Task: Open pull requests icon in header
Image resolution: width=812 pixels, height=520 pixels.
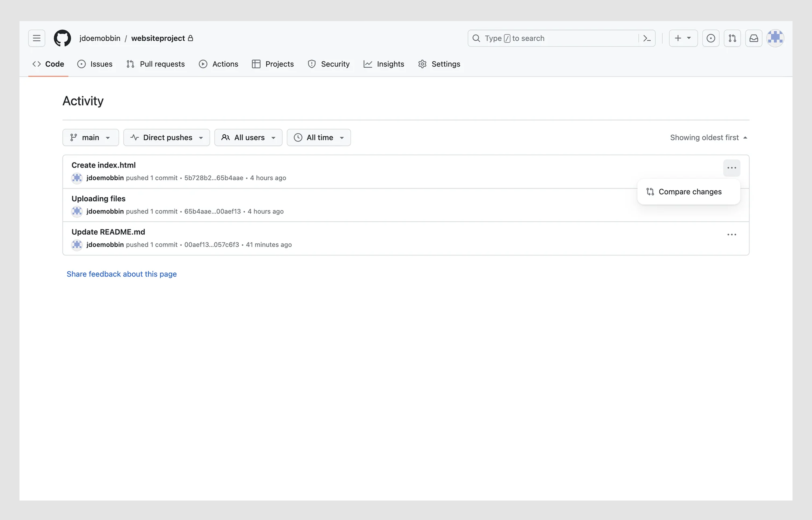Action: pos(732,38)
